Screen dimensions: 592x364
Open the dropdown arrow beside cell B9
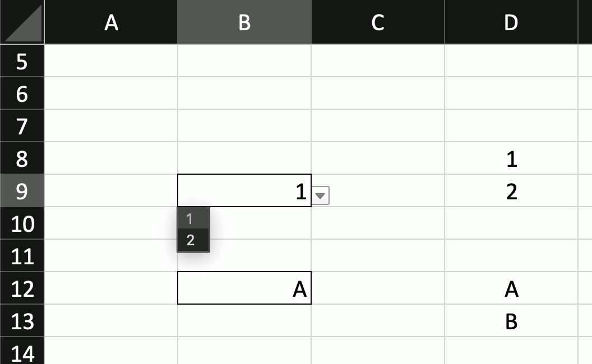point(320,195)
